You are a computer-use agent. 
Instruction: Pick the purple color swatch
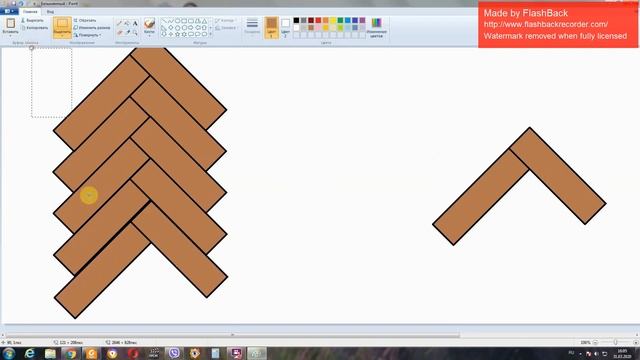(x=362, y=20)
